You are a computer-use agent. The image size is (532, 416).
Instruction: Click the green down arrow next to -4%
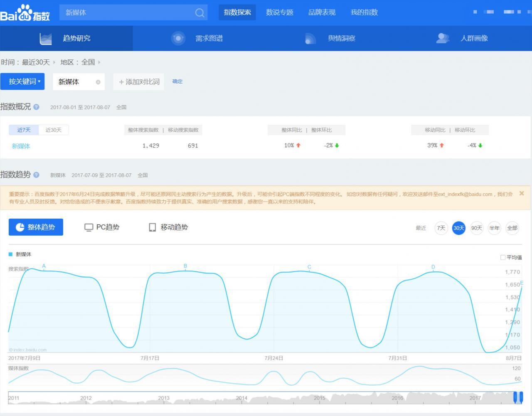[x=480, y=145]
